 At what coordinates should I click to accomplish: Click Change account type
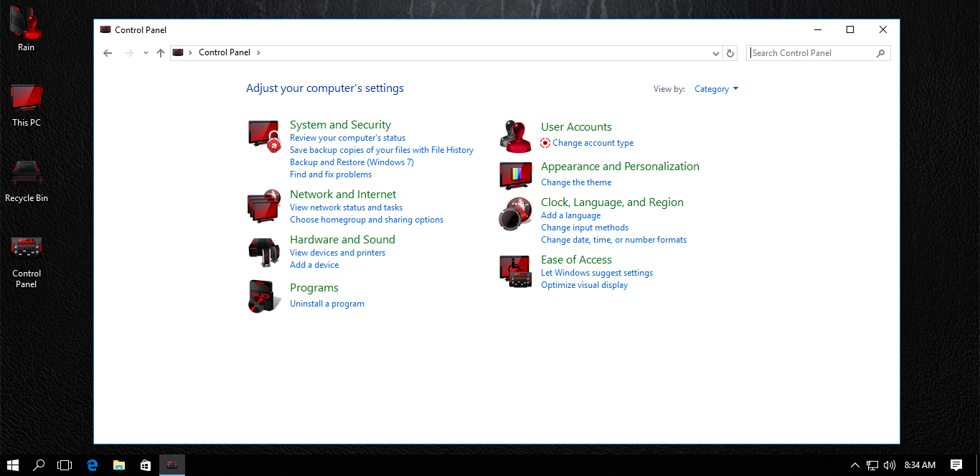click(x=593, y=143)
